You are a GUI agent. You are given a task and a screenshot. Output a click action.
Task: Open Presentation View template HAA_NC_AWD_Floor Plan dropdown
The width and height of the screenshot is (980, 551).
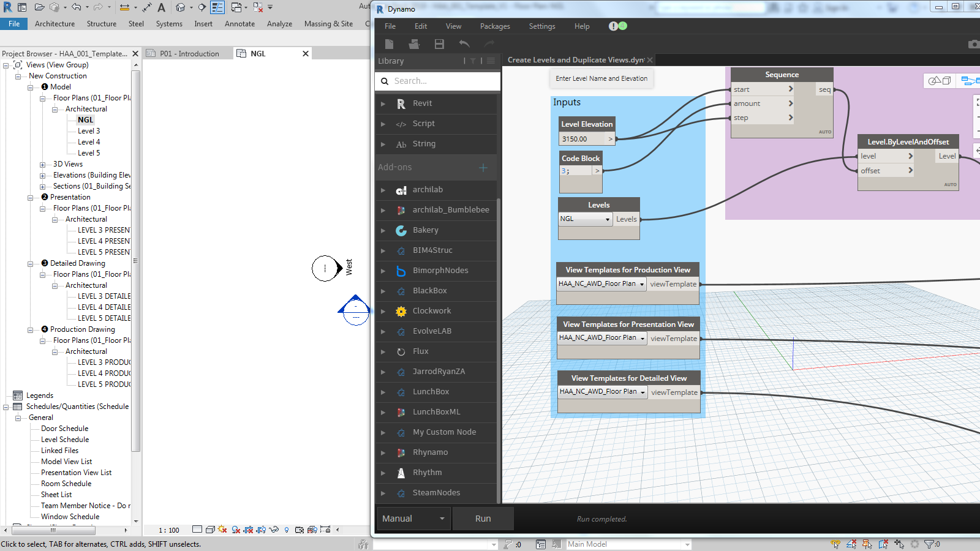coord(602,338)
